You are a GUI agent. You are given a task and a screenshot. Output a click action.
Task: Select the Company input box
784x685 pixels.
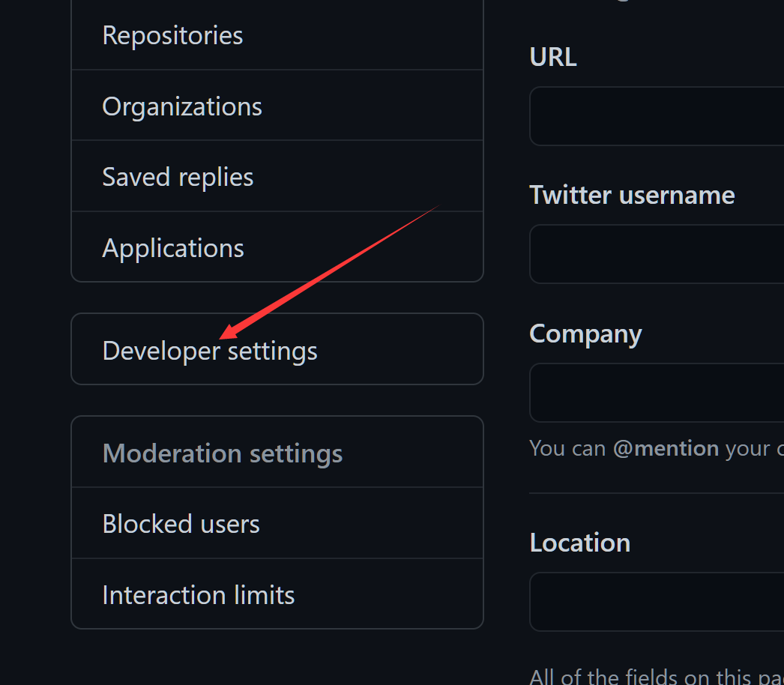coord(657,393)
